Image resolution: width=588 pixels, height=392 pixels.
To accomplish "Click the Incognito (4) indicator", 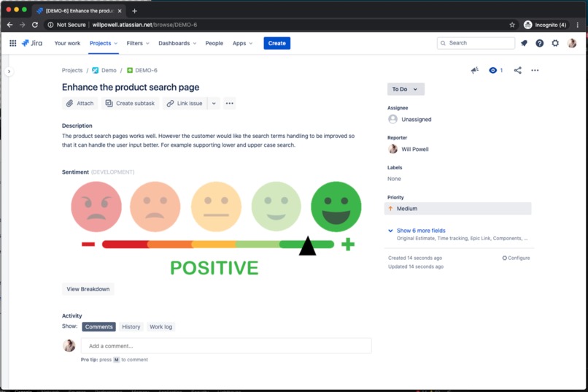I will click(x=545, y=25).
